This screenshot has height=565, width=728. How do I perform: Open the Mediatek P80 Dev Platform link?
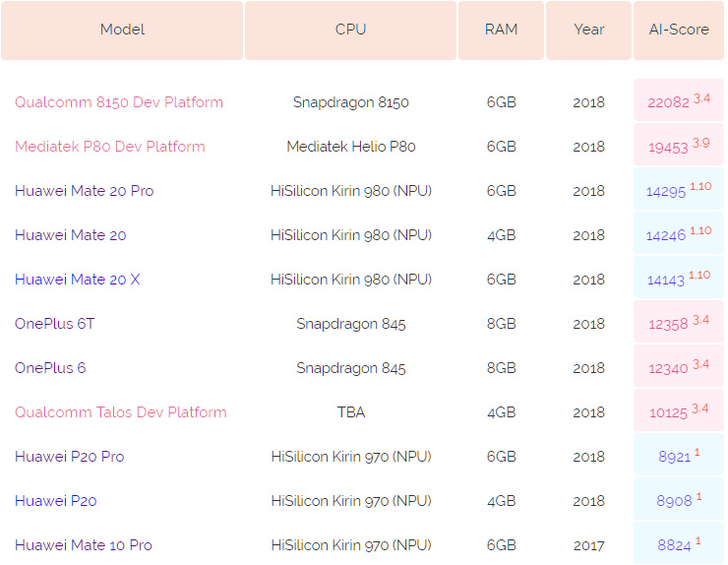tap(110, 147)
